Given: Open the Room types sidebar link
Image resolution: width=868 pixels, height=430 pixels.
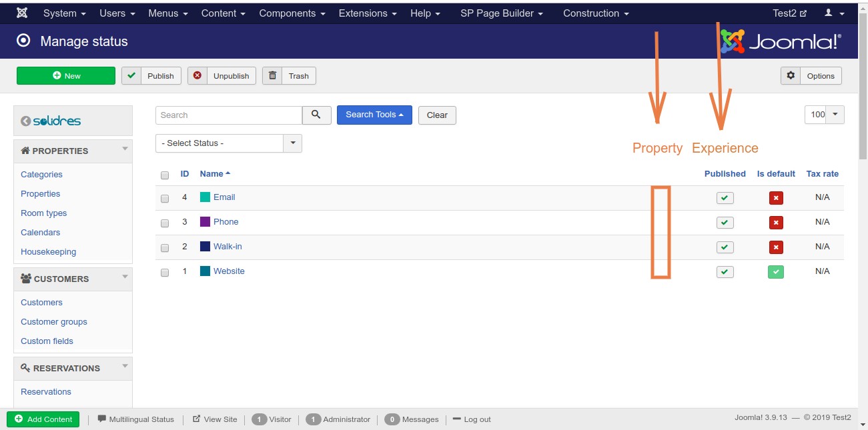Looking at the screenshot, I should coord(44,213).
